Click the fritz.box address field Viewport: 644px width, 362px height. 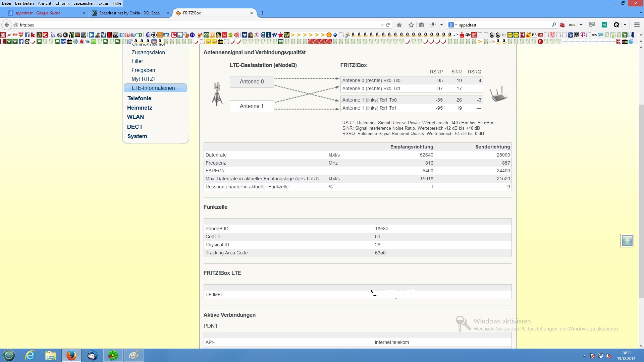pos(198,25)
